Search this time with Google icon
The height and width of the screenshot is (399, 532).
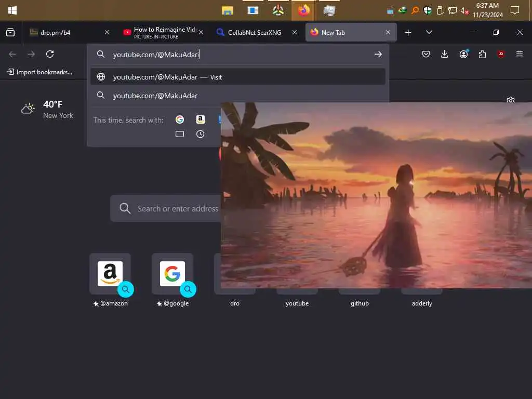180,120
